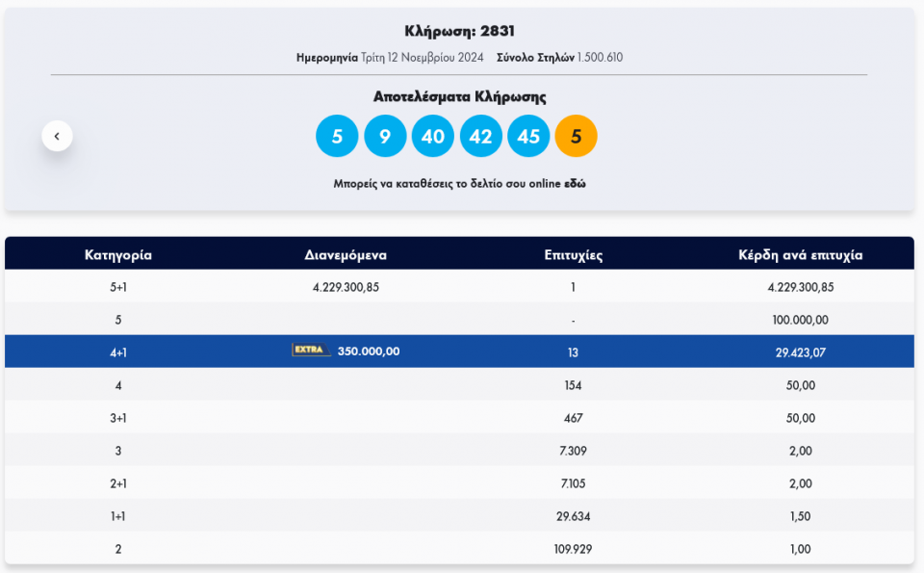Select the blue ball number 42

pos(480,137)
